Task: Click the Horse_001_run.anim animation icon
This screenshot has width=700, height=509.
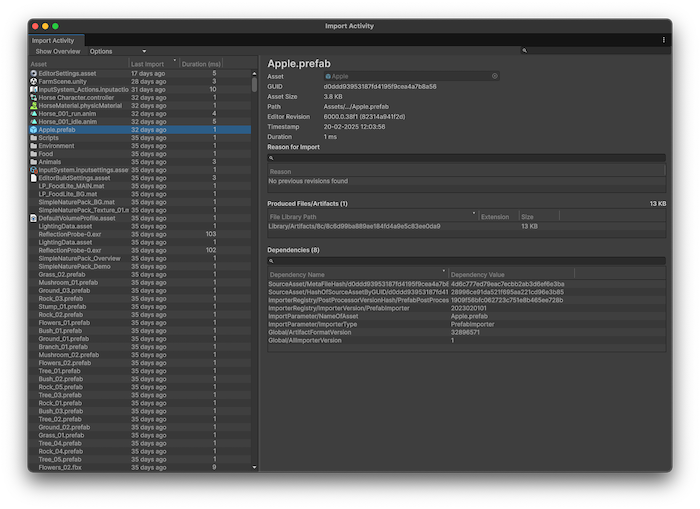Action: coord(34,113)
